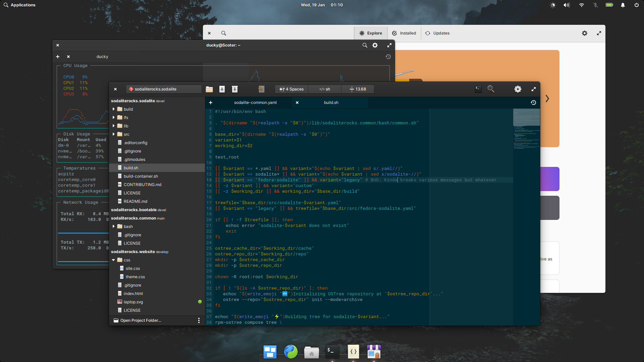Open the terminal pane icon in editor

478,89
